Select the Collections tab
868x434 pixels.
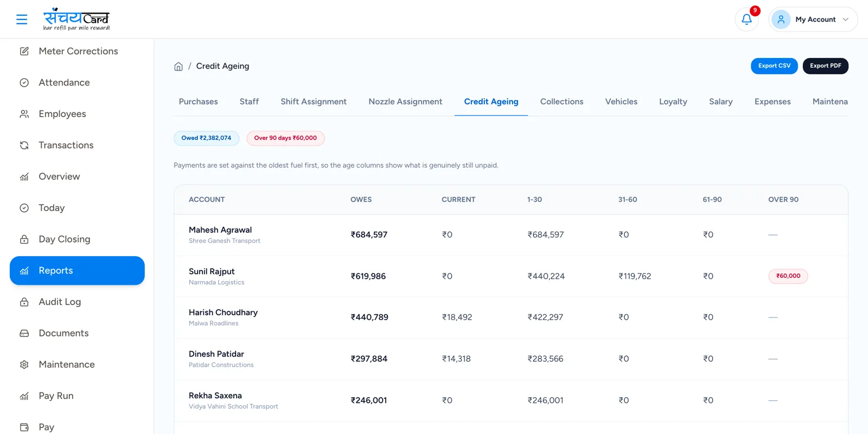pos(561,101)
